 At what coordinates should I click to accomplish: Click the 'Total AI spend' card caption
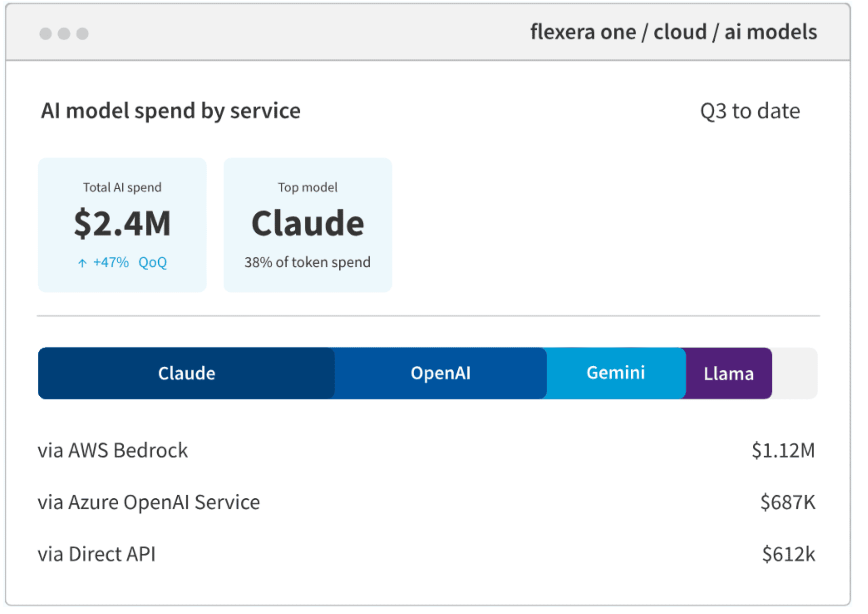122,188
